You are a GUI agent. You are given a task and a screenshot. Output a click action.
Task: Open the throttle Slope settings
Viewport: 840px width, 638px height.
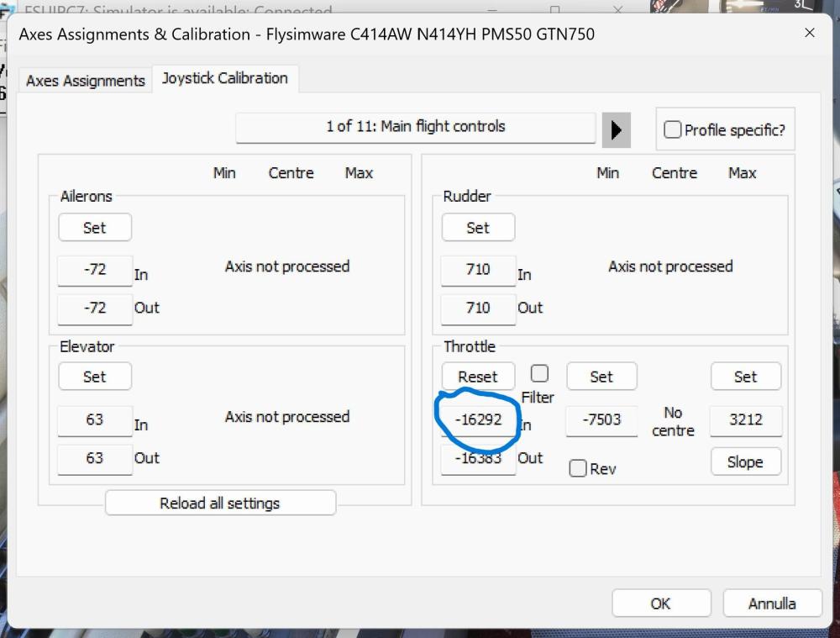point(745,461)
